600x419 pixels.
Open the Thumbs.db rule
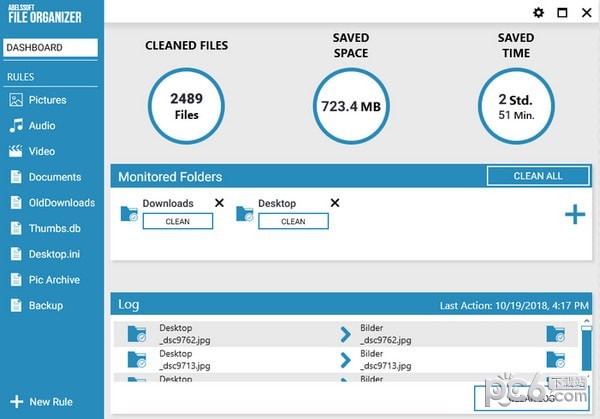click(53, 228)
